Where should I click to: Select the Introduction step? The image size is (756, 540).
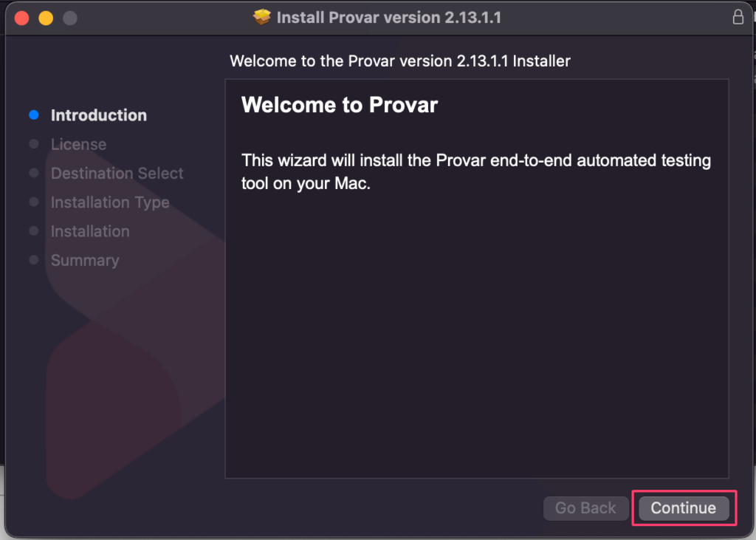coord(99,115)
